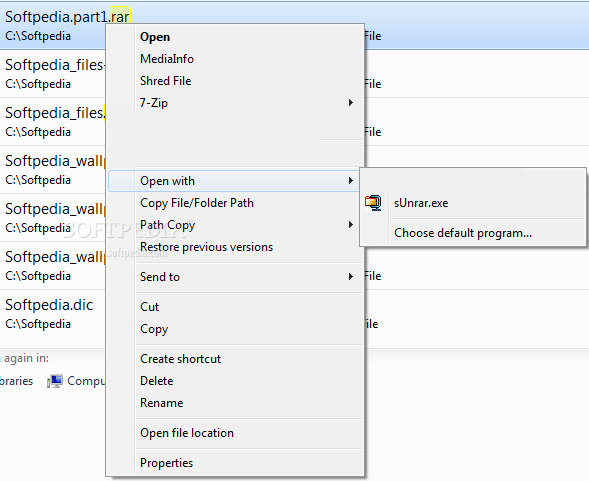Image resolution: width=589 pixels, height=481 pixels.
Task: Click C:\Softpedia path under Softpedia.part1.rar
Action: click(38, 36)
